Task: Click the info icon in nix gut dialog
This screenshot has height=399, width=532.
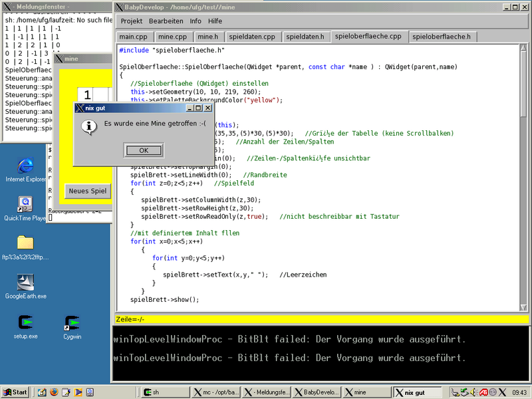Action: pyautogui.click(x=89, y=127)
